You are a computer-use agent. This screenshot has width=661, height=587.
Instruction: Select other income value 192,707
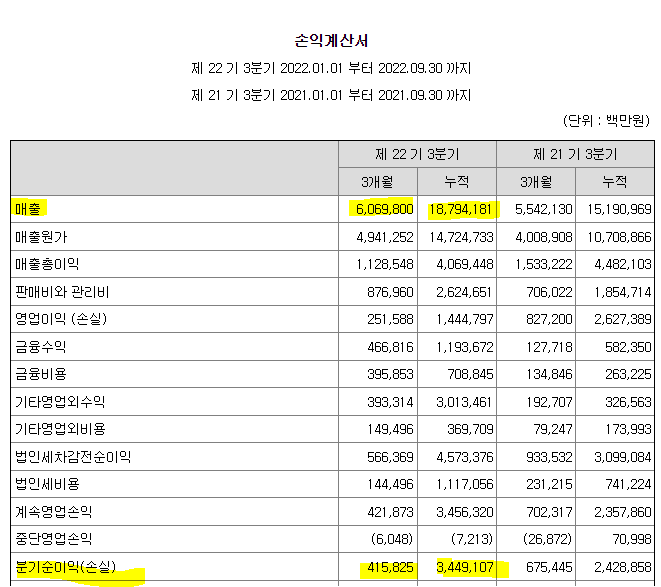(549, 402)
